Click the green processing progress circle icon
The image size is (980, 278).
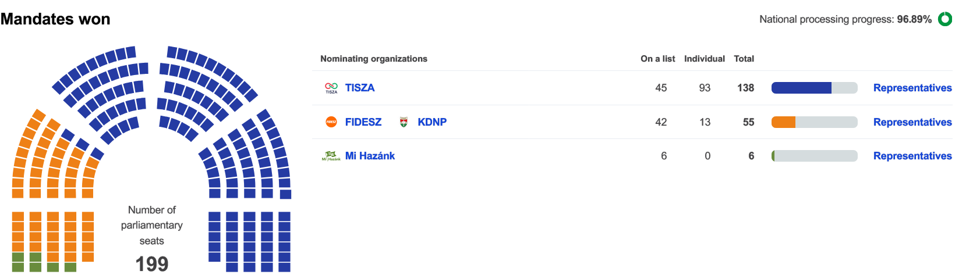click(x=945, y=19)
